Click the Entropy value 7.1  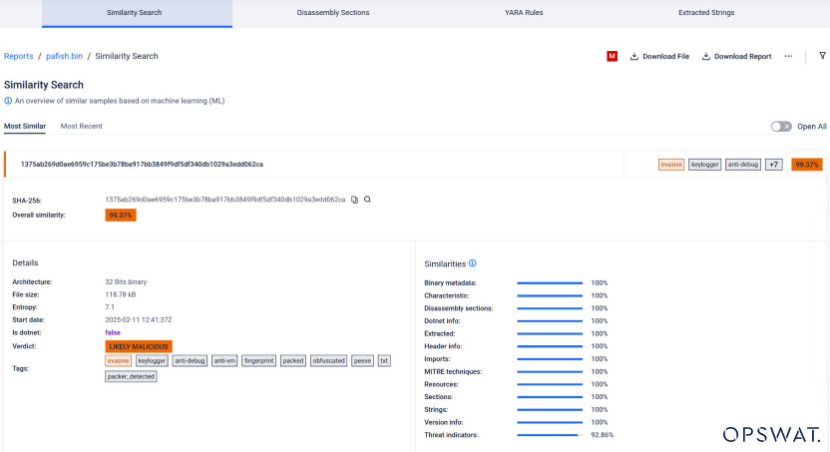pos(110,308)
